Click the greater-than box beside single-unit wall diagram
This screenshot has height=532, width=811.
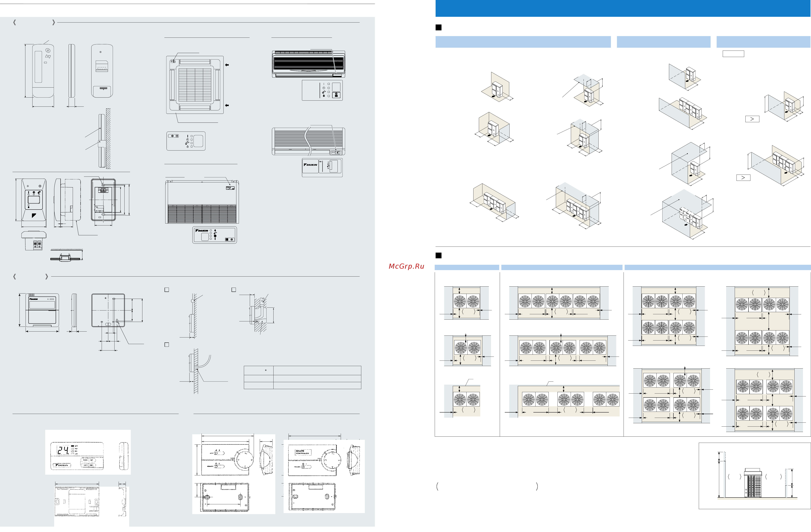[752, 119]
